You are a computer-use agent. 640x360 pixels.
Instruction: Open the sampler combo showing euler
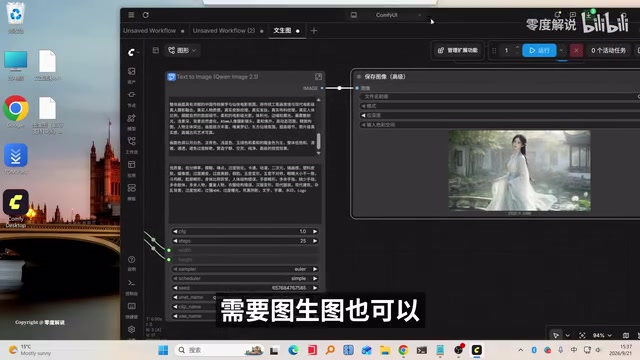(244, 269)
